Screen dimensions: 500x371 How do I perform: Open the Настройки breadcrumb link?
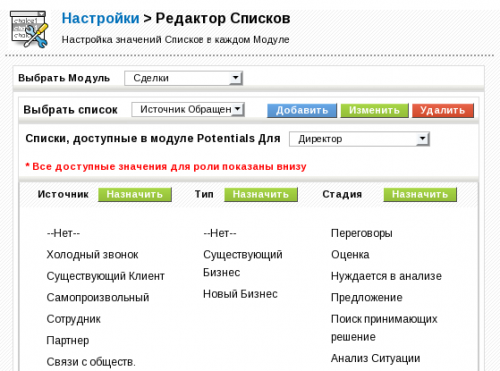[x=100, y=18]
